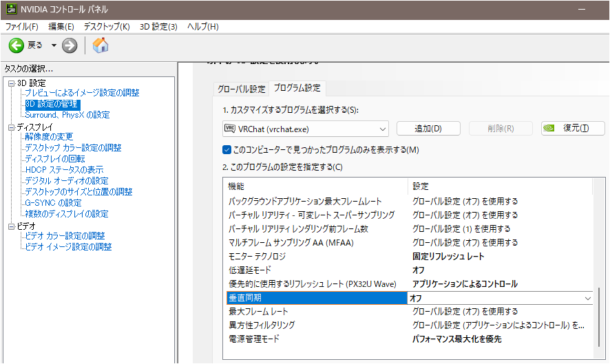Viewport: 610px width, 364px height.
Task: Click the VRChat program icon
Action: point(230,129)
